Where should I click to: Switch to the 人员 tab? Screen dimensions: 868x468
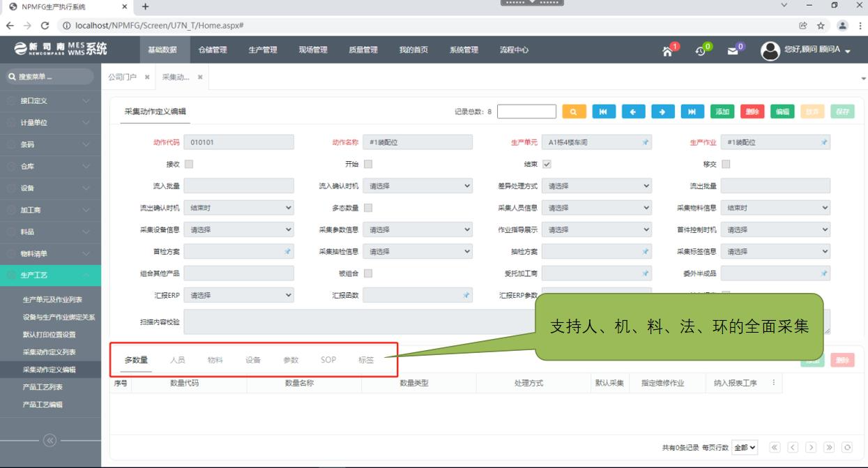[x=178, y=360]
